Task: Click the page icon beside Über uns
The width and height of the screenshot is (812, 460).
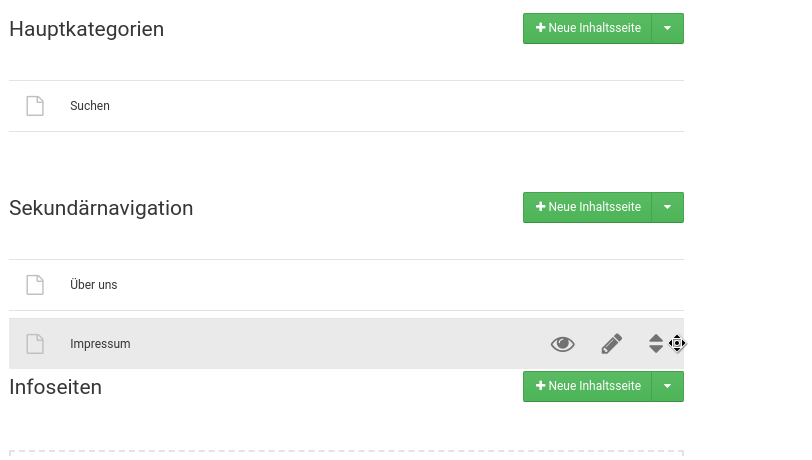Action: [35, 285]
